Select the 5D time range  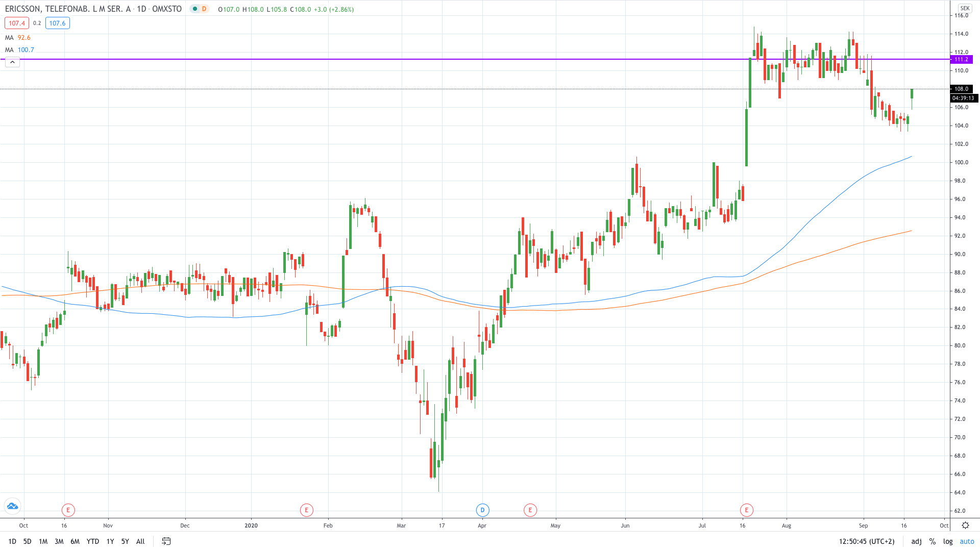[28, 541]
